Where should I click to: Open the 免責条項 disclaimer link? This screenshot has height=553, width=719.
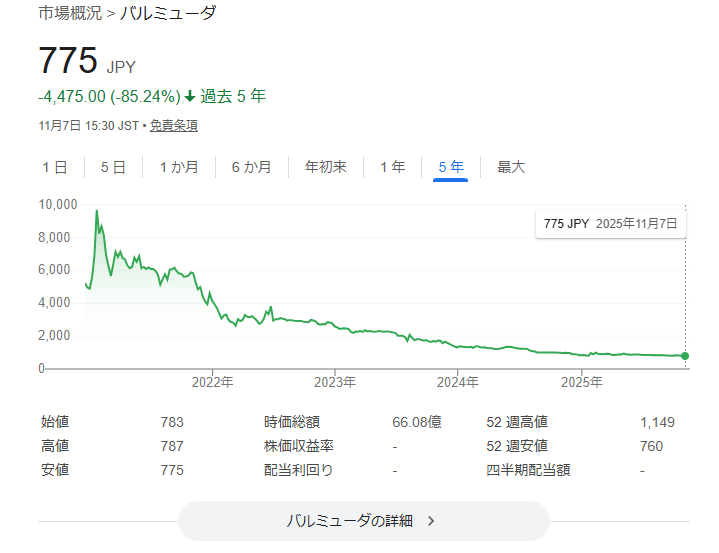(174, 126)
